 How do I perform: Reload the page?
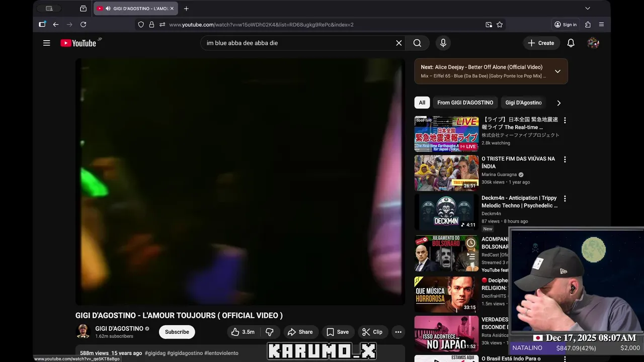(84, 25)
